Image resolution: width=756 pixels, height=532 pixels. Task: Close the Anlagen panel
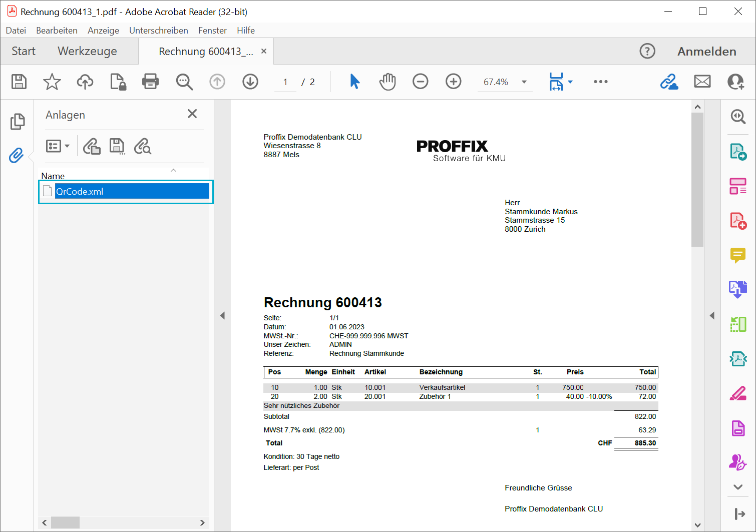coord(192,114)
